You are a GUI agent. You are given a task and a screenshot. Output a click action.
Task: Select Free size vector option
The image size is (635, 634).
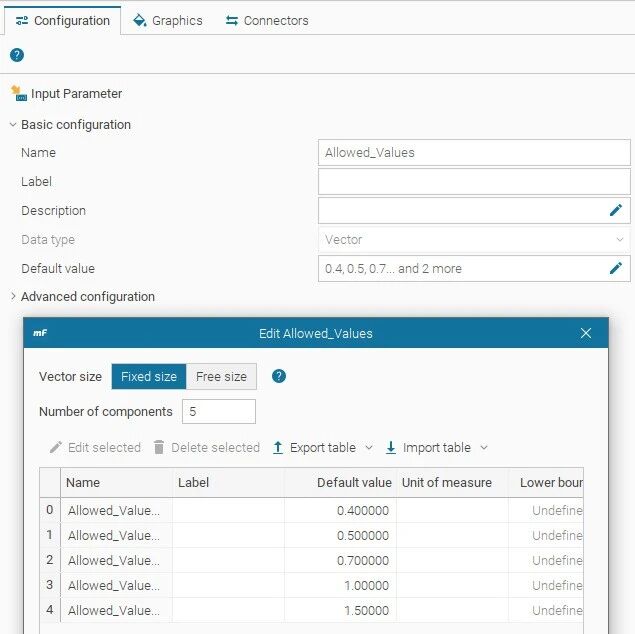221,377
